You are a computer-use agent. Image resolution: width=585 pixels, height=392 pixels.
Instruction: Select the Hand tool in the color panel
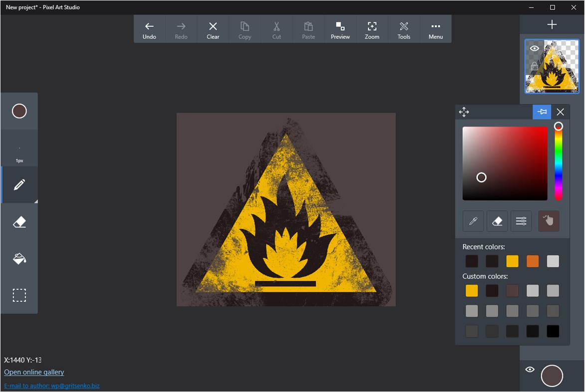coord(549,221)
